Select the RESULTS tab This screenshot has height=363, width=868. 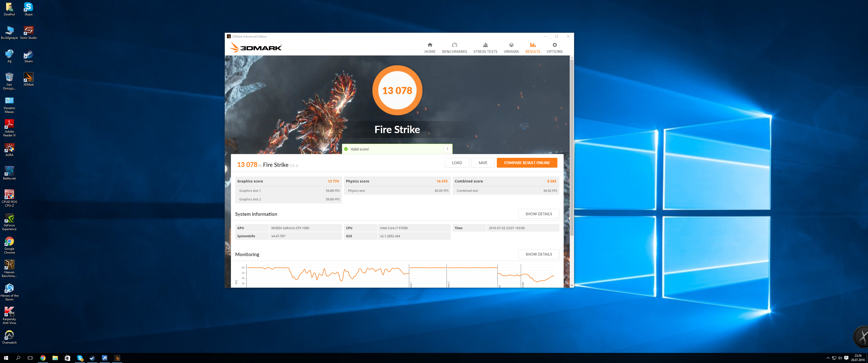click(x=532, y=48)
